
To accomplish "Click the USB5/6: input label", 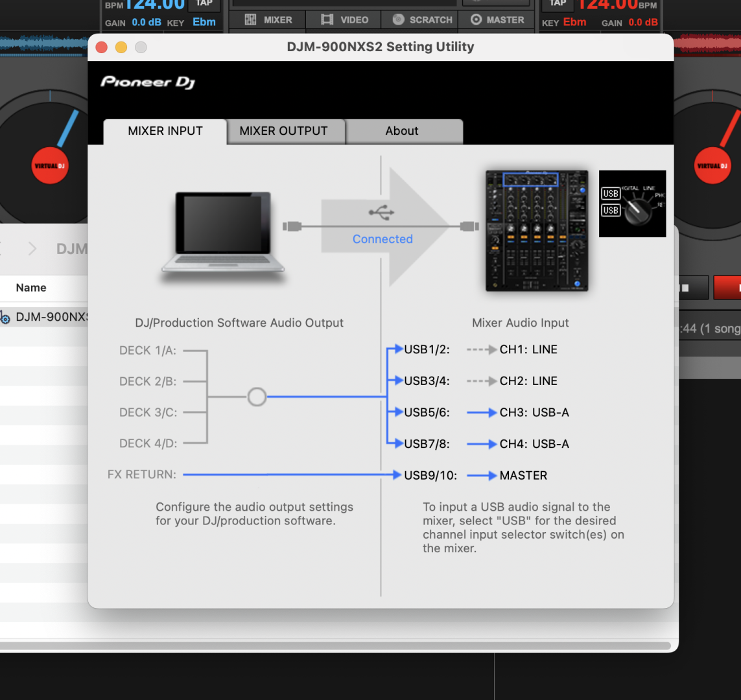I will (427, 412).
